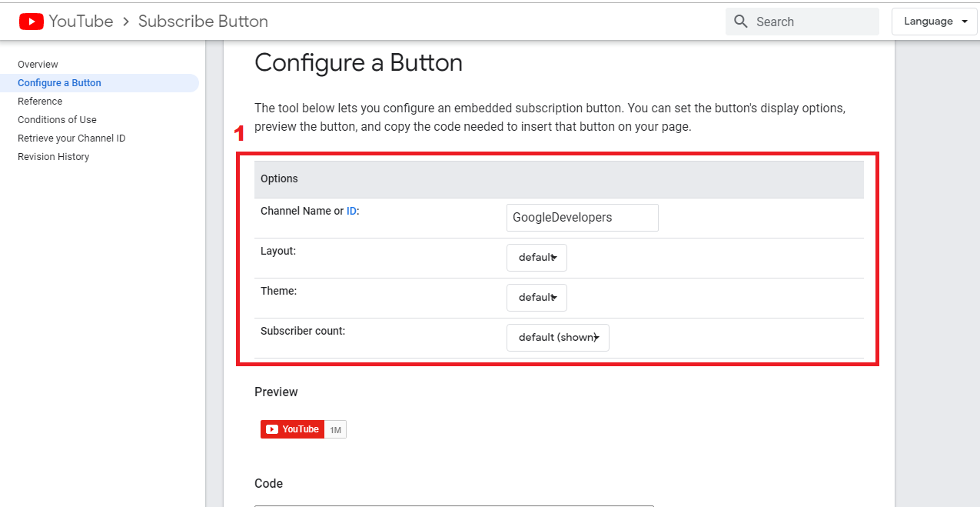Expand the Subscriber count dropdown

[x=558, y=338]
